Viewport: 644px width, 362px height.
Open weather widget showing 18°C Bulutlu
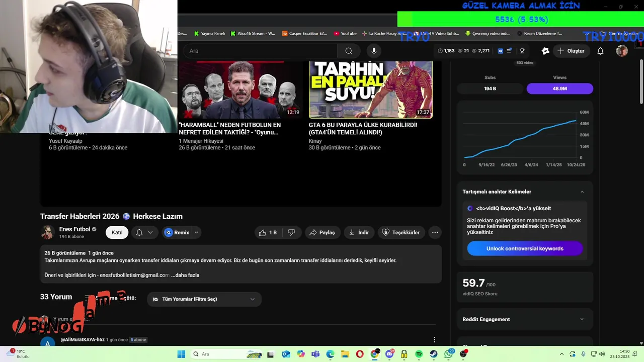click(x=19, y=354)
